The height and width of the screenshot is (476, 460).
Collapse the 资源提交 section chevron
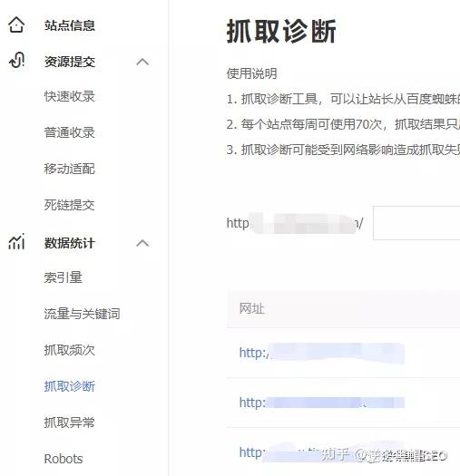142,62
